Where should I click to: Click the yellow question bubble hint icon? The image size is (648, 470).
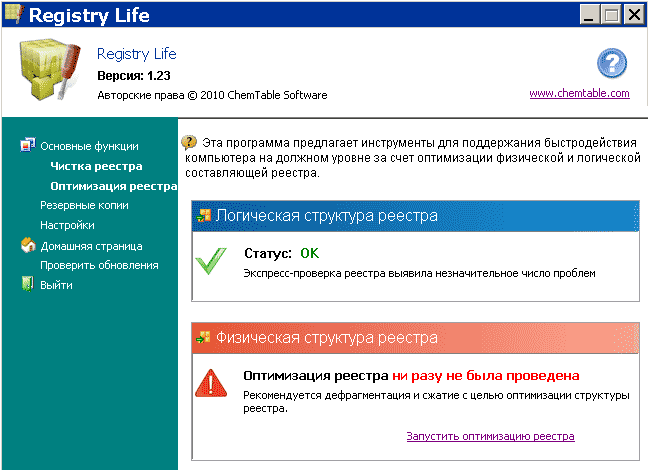coord(189,143)
